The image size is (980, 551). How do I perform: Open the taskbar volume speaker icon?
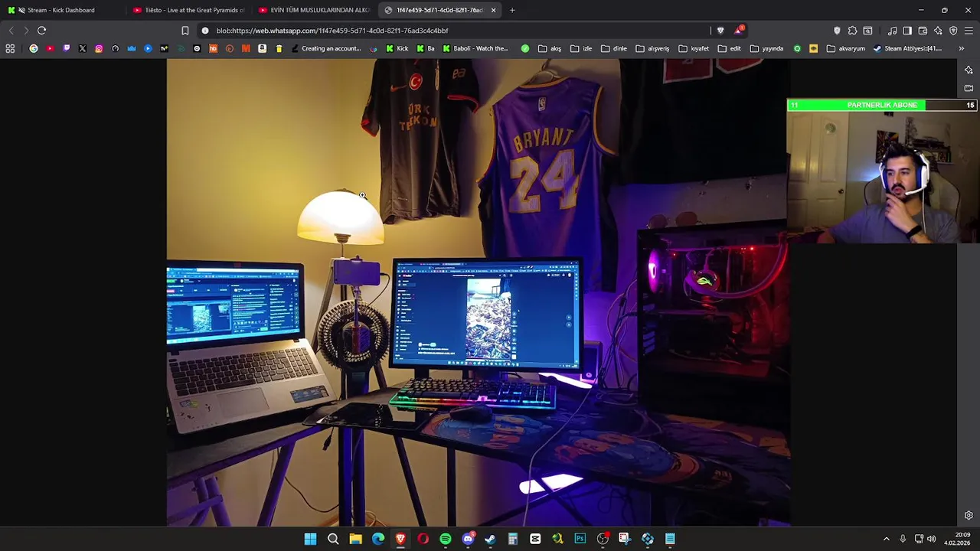point(932,539)
